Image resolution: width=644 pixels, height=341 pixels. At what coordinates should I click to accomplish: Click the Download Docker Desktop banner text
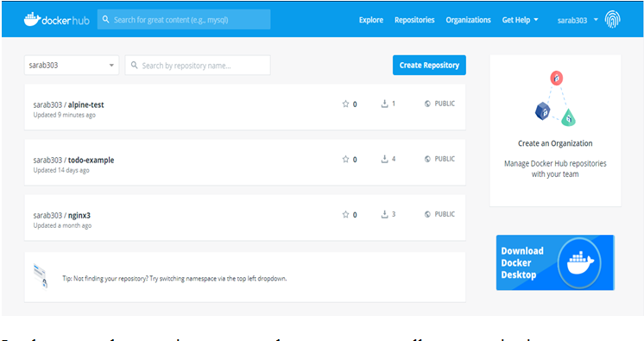[x=522, y=263]
